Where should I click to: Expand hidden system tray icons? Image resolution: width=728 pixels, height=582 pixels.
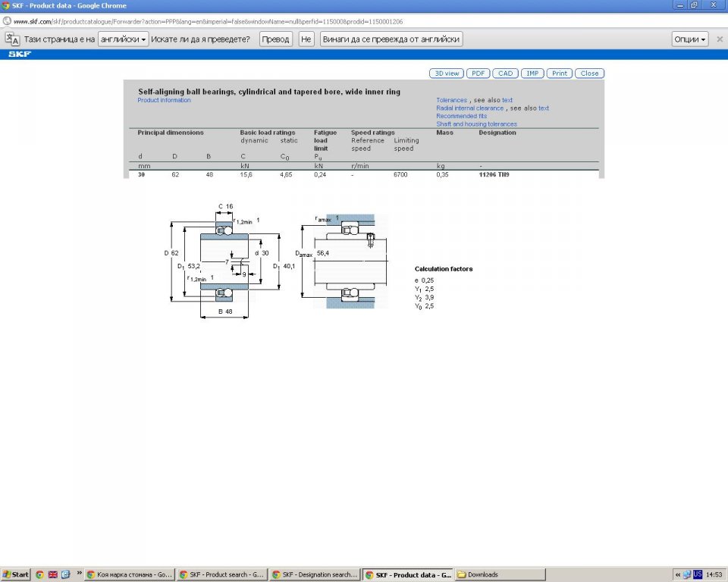coord(677,574)
